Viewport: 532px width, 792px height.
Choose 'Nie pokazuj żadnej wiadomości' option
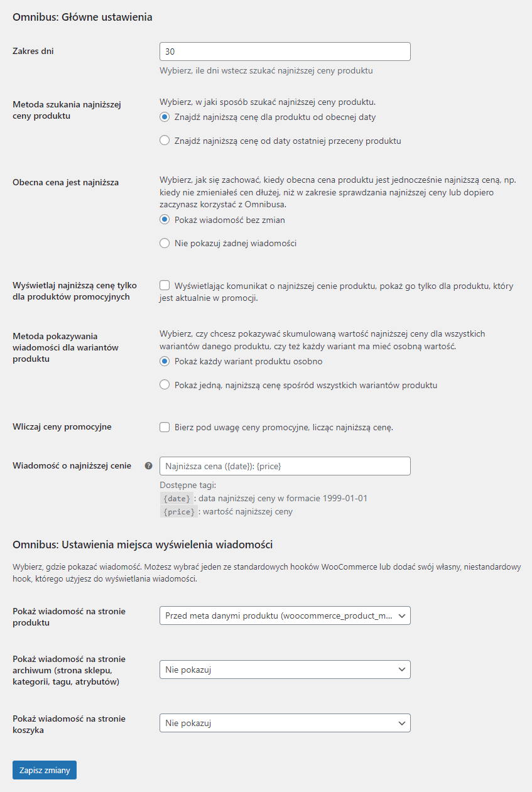165,243
